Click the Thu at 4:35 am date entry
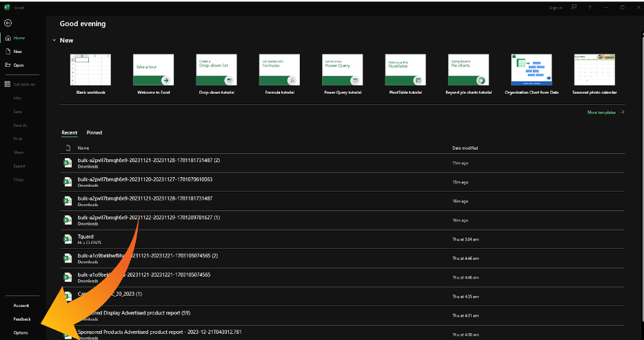The width and height of the screenshot is (644, 340). point(465,297)
